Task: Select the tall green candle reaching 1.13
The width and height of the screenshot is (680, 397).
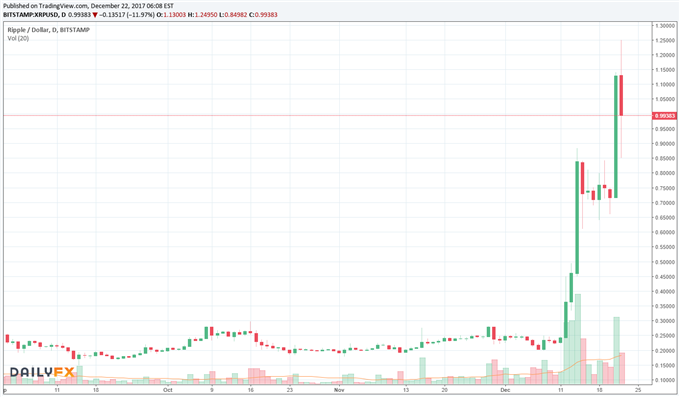Action: (615, 137)
